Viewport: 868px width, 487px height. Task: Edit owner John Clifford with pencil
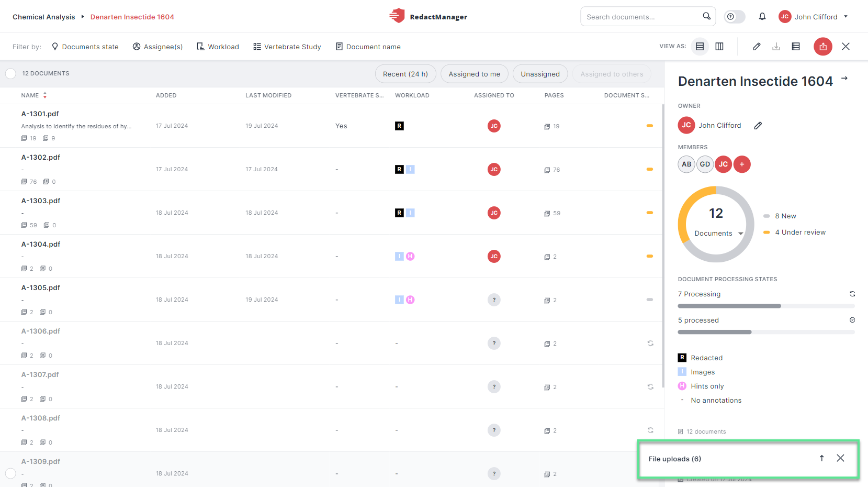coord(758,126)
